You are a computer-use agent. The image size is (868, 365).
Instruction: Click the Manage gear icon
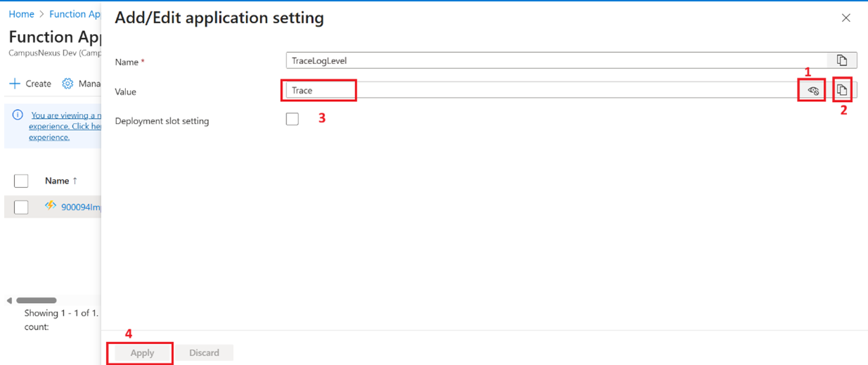[x=68, y=84]
